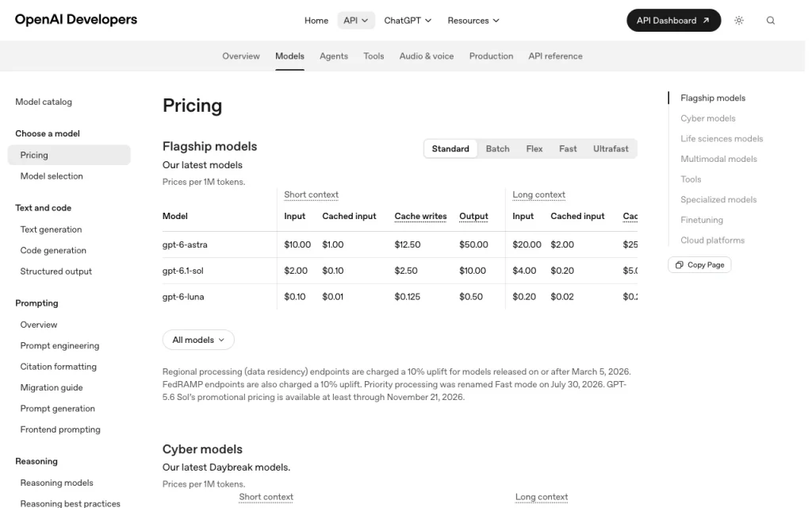Open search with the magnifier icon
Viewport: 812px width, 508px height.
[x=771, y=21]
